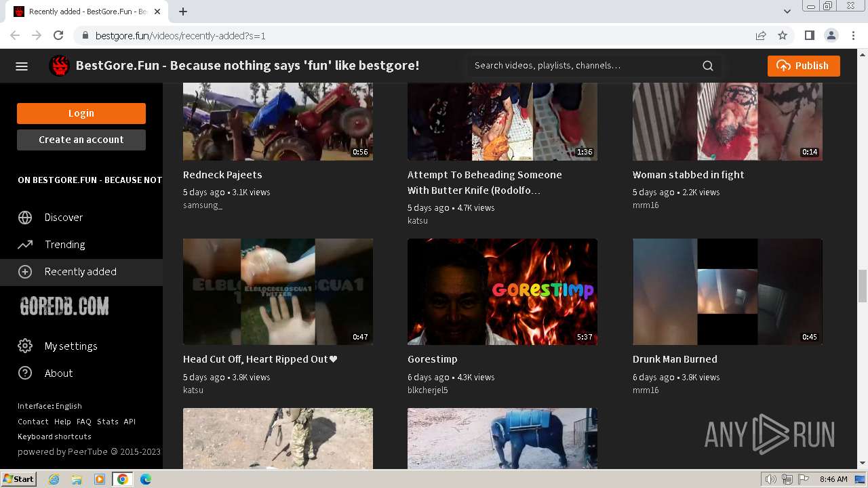Open the FAQ link
The width and height of the screenshot is (868, 488).
84,422
